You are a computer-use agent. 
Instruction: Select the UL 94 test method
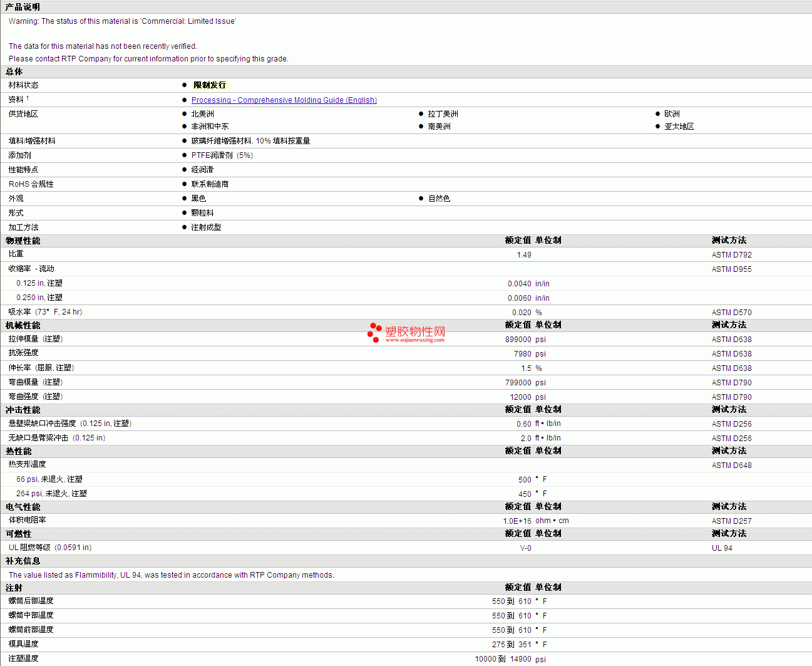coord(722,548)
